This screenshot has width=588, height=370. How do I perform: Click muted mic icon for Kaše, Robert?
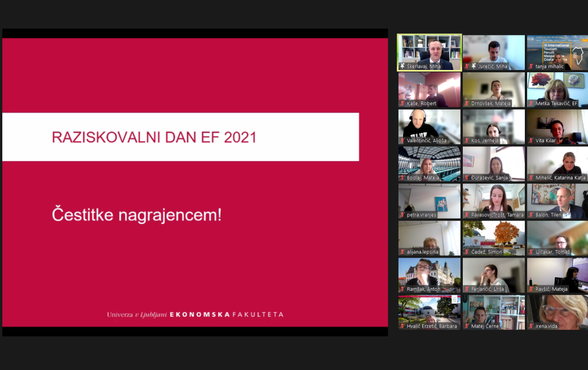(x=403, y=104)
